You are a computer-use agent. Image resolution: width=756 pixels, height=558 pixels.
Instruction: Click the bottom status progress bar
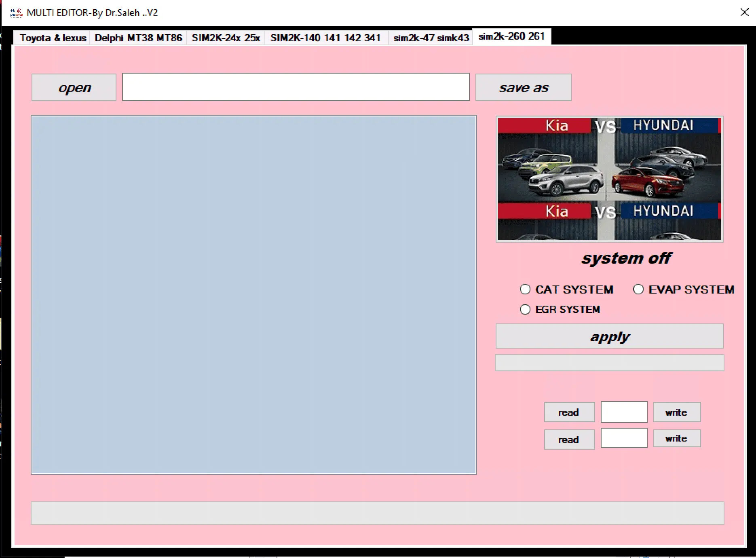[x=378, y=513]
